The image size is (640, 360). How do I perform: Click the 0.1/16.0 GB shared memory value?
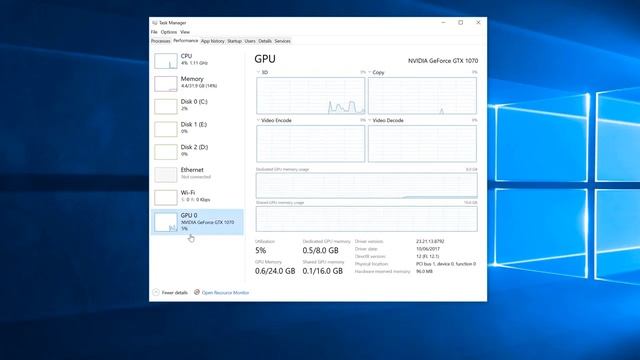(322, 271)
